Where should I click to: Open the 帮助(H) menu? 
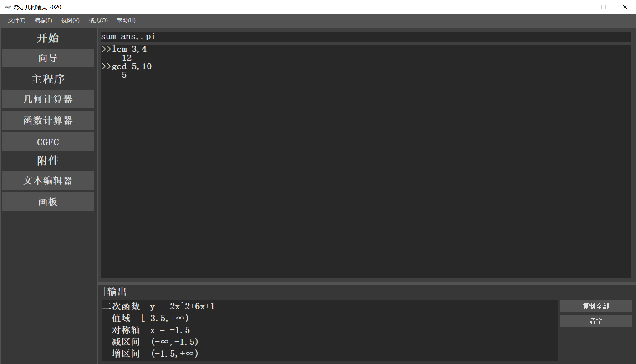coord(126,20)
